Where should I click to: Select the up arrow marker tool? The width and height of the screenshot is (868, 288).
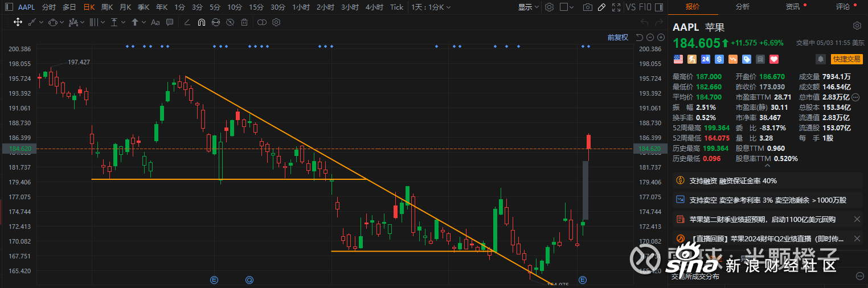coord(135,22)
